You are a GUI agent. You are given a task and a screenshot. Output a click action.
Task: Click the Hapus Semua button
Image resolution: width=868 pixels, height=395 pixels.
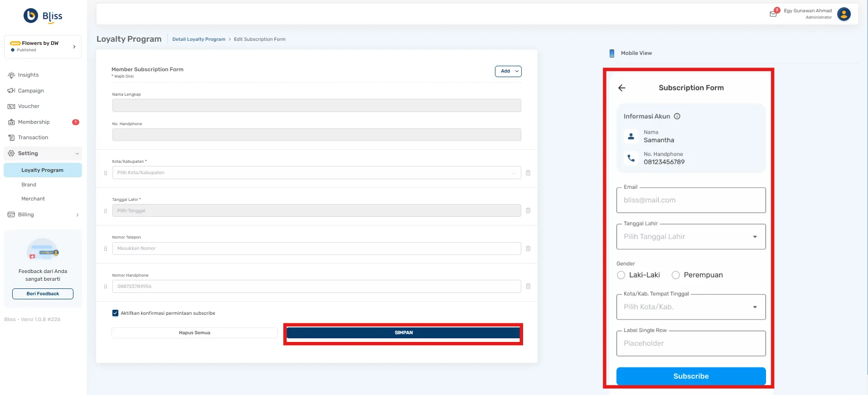point(194,333)
